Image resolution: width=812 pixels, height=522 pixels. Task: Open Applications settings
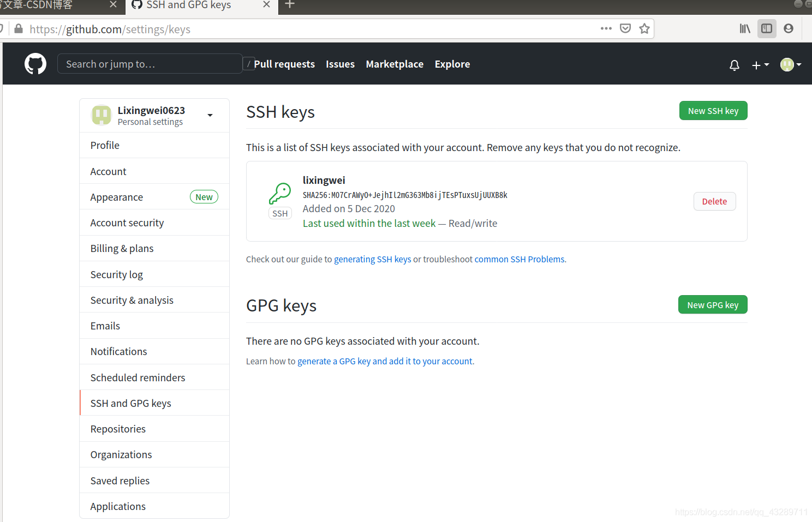pos(154,506)
